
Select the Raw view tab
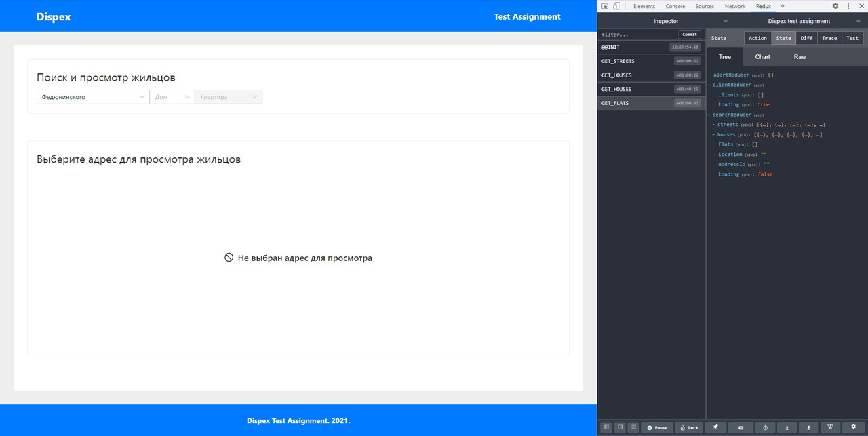pos(800,57)
